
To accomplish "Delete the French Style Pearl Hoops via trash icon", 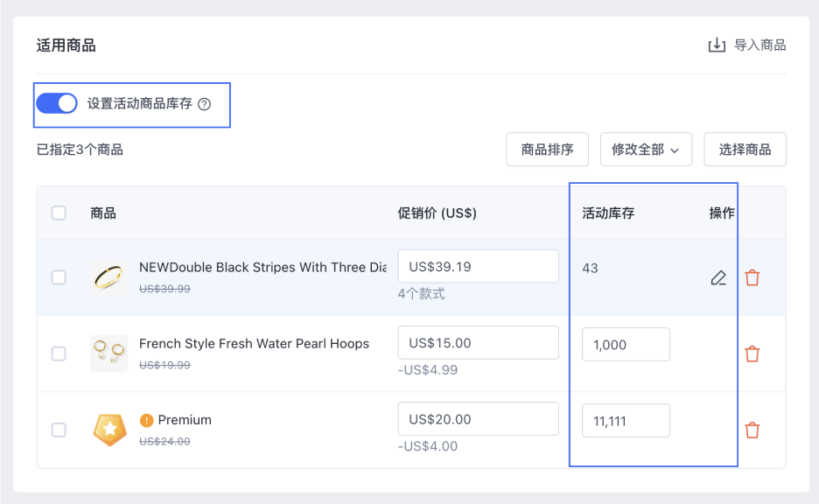I will tap(752, 353).
